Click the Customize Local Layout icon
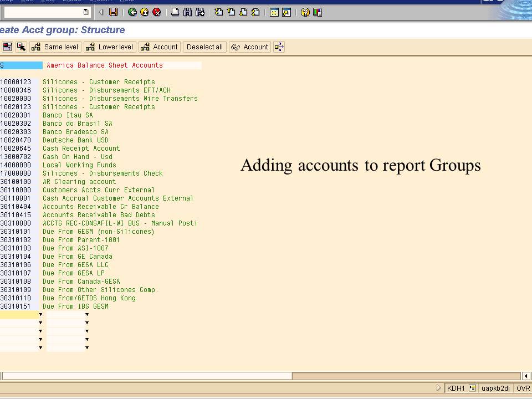The height and width of the screenshot is (399, 532). pyautogui.click(x=317, y=12)
